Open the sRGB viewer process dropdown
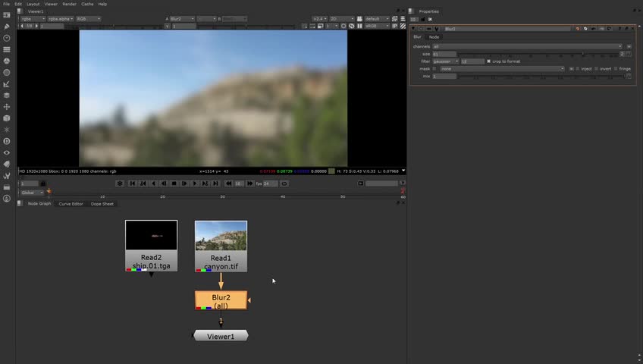This screenshot has height=364, width=643. [377, 26]
